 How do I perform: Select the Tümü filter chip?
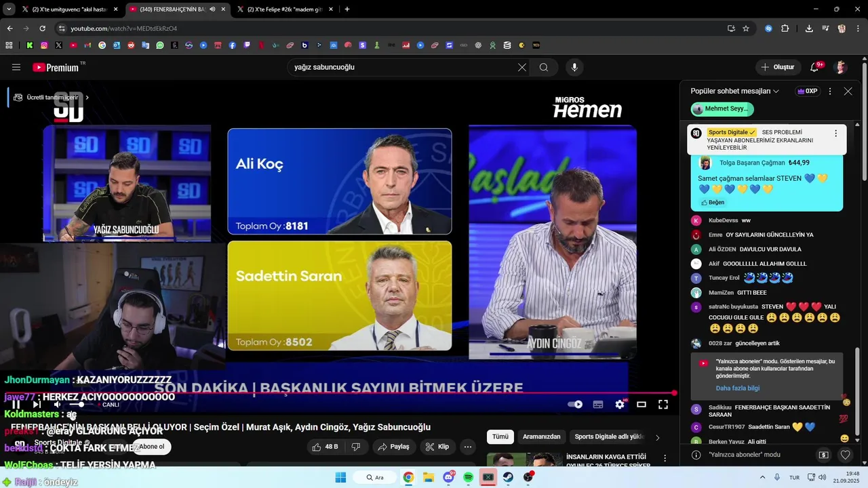(x=500, y=437)
